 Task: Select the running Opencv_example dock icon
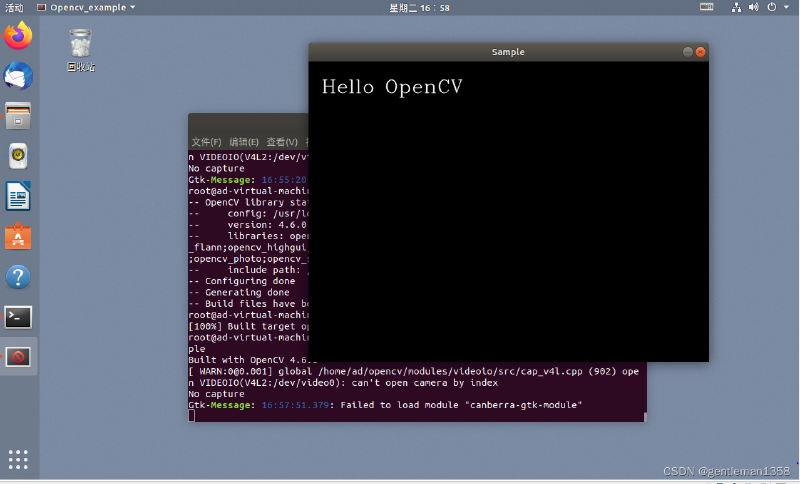pyautogui.click(x=18, y=357)
